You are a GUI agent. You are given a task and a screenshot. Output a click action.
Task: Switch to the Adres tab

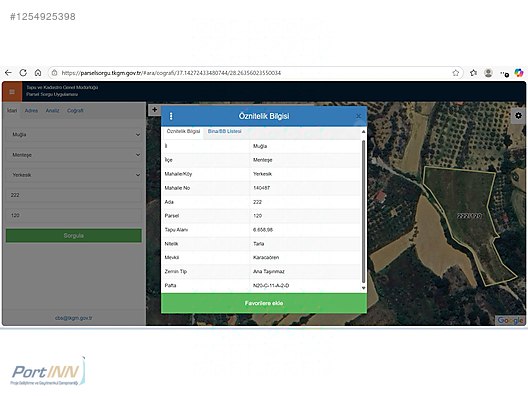click(x=31, y=110)
